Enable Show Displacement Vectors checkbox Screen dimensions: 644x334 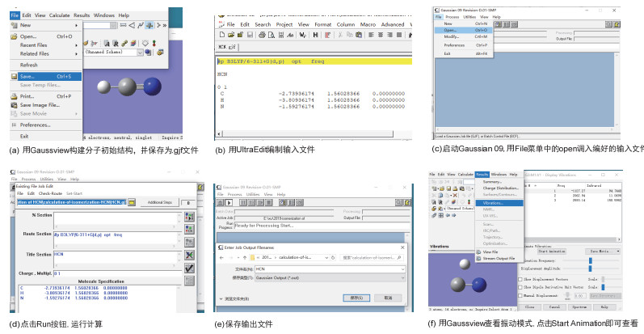(x=520, y=279)
